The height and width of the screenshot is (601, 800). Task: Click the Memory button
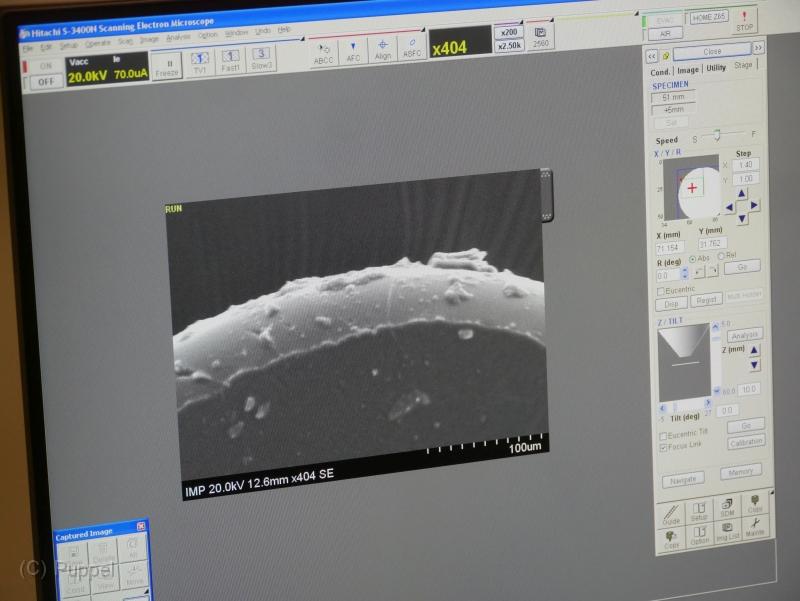click(x=741, y=471)
